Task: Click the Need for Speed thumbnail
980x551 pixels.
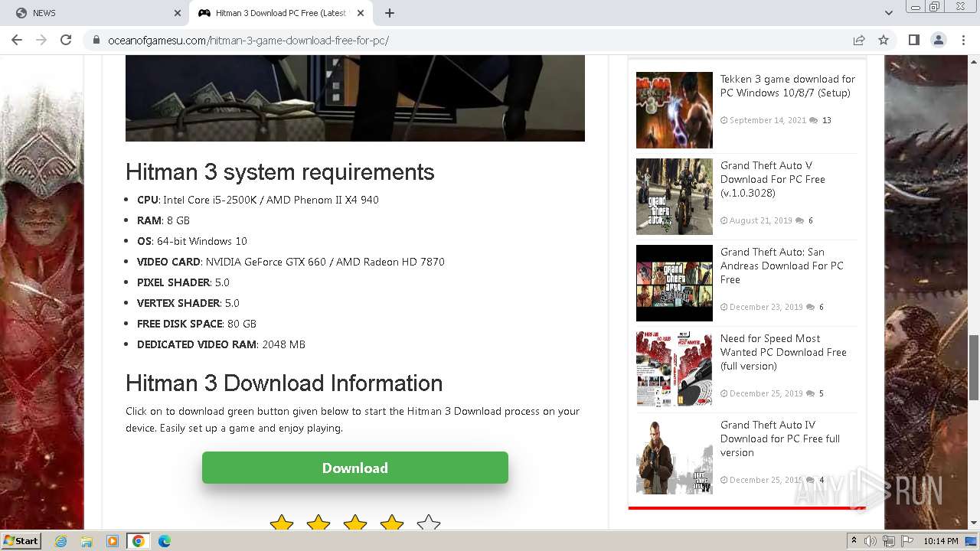Action: [675, 370]
